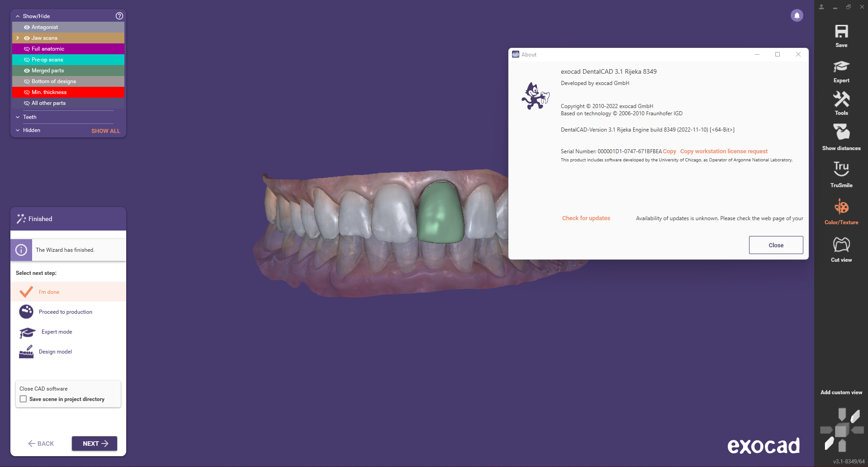868x467 pixels.
Task: Click the serial number text 000001D1-0747-671BFBEA
Action: coord(630,151)
